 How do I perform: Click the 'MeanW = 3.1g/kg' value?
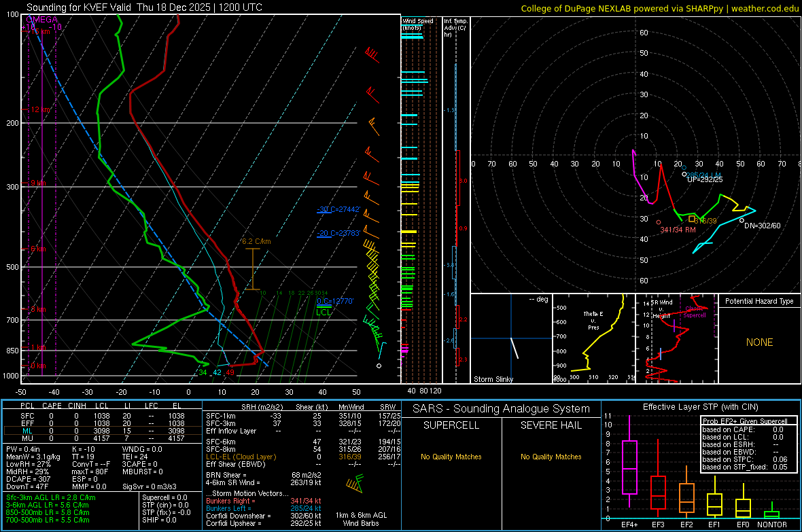point(33,457)
